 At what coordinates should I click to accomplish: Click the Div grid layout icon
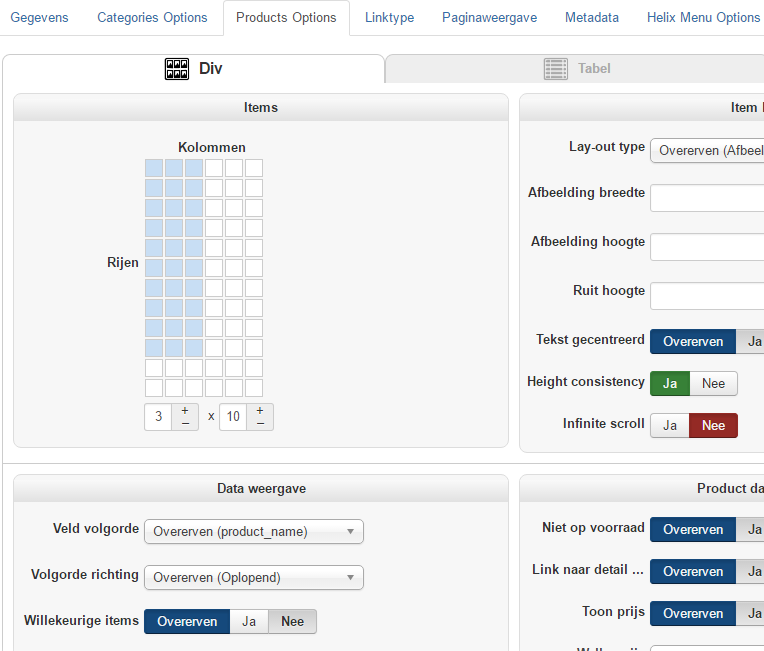tap(177, 69)
